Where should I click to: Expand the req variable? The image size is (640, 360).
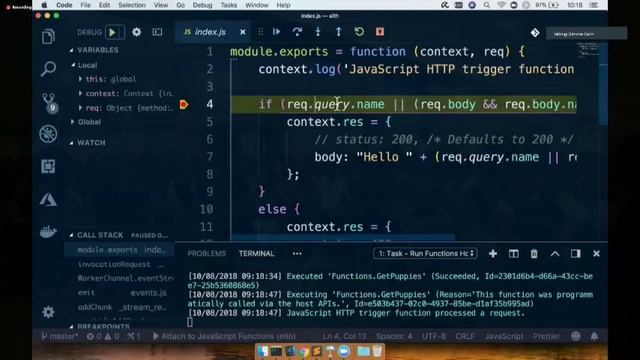coord(80,108)
